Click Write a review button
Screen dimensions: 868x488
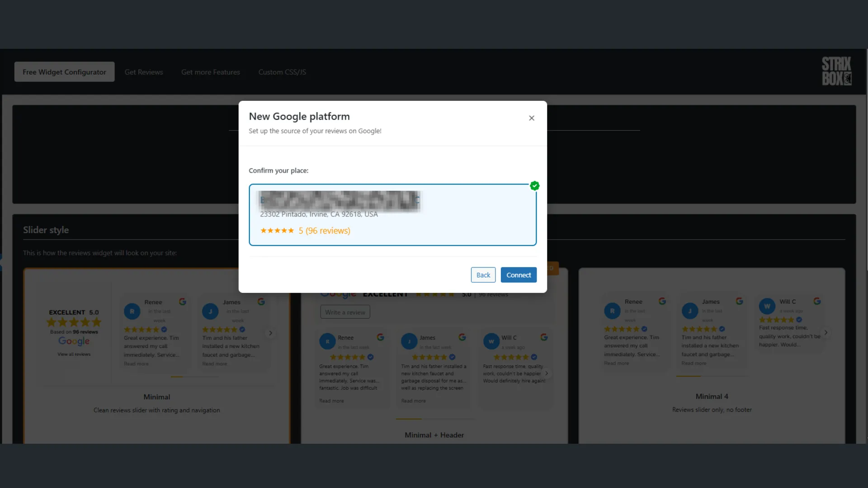[x=345, y=312]
